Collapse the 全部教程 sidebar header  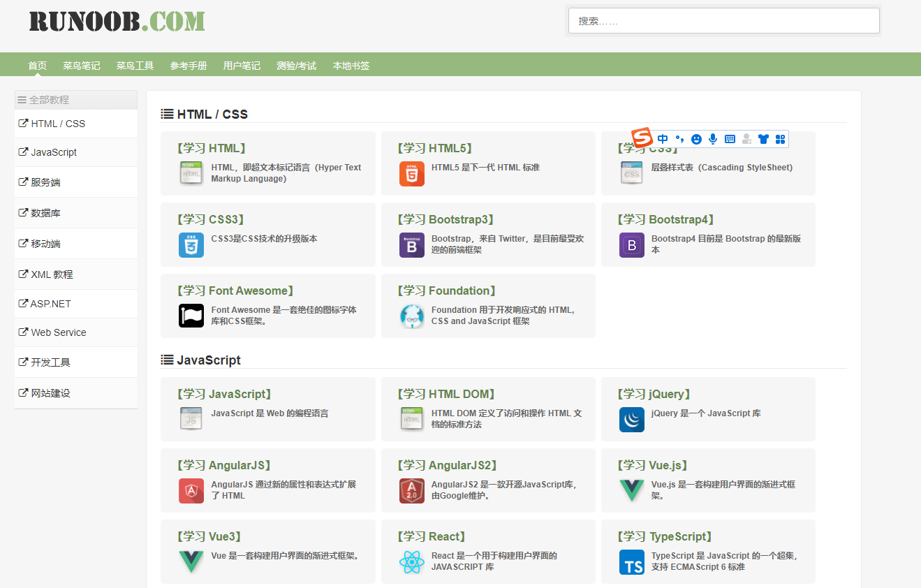76,100
